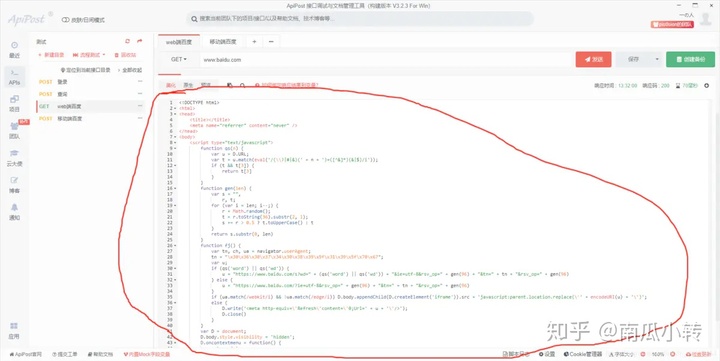Open Cookie管理器 in the status bar
This screenshot has height=361, width=720.
583,355
